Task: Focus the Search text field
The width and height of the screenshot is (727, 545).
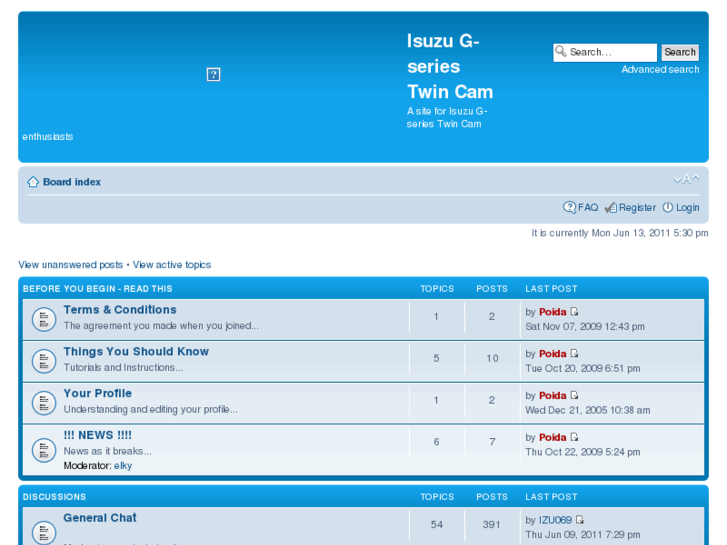Action: 605,52
